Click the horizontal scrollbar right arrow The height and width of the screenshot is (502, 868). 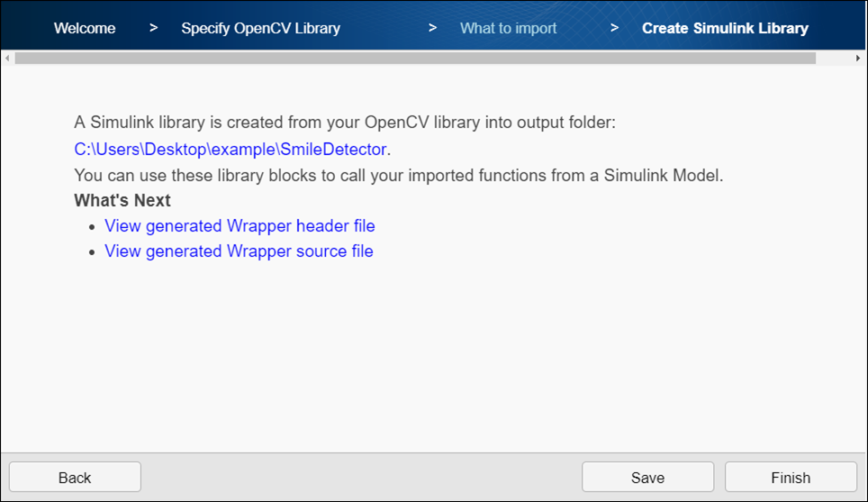point(858,59)
